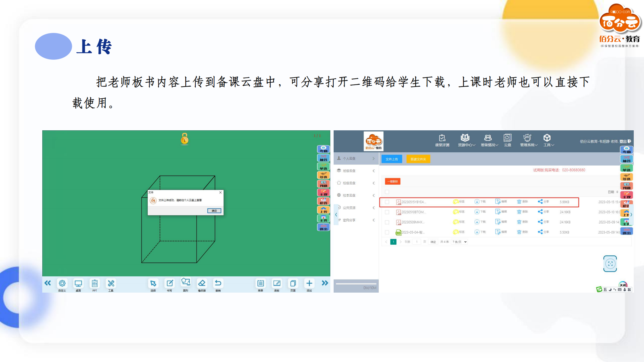Expand the 个人云盘 sidebar item

(x=356, y=158)
